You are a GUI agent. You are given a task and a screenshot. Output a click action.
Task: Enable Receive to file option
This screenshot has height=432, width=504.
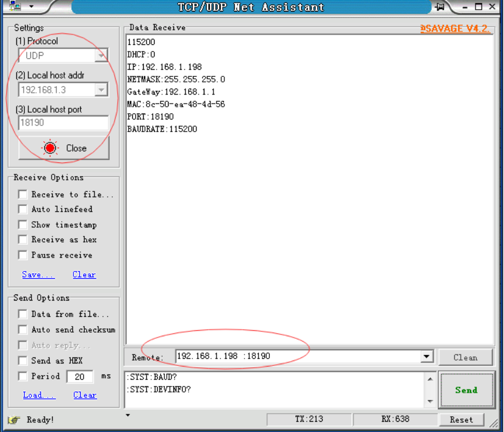click(x=23, y=194)
